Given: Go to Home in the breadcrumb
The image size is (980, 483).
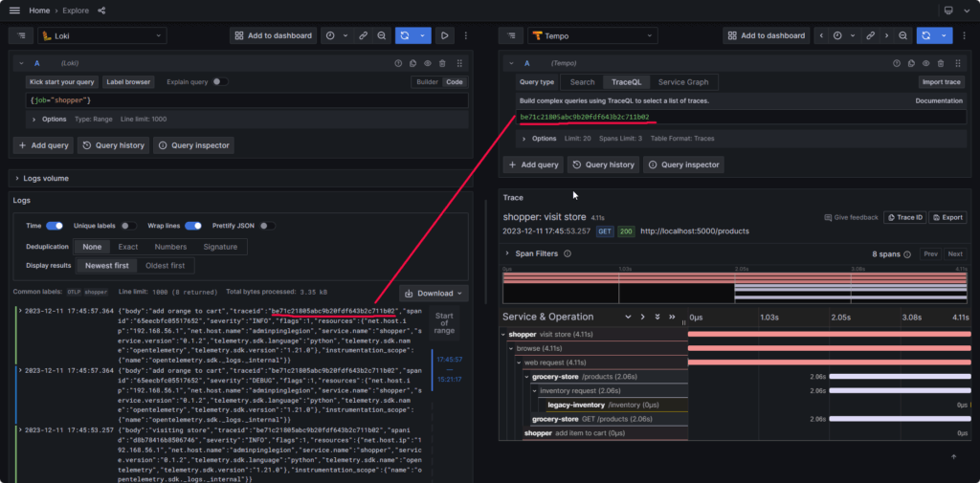Looking at the screenshot, I should tap(39, 11).
